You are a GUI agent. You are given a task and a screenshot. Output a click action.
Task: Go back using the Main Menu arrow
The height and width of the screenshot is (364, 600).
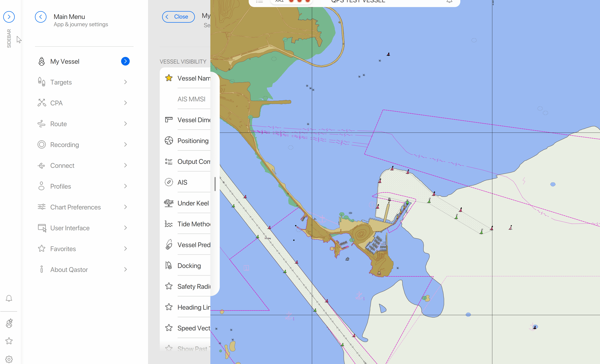click(x=41, y=17)
